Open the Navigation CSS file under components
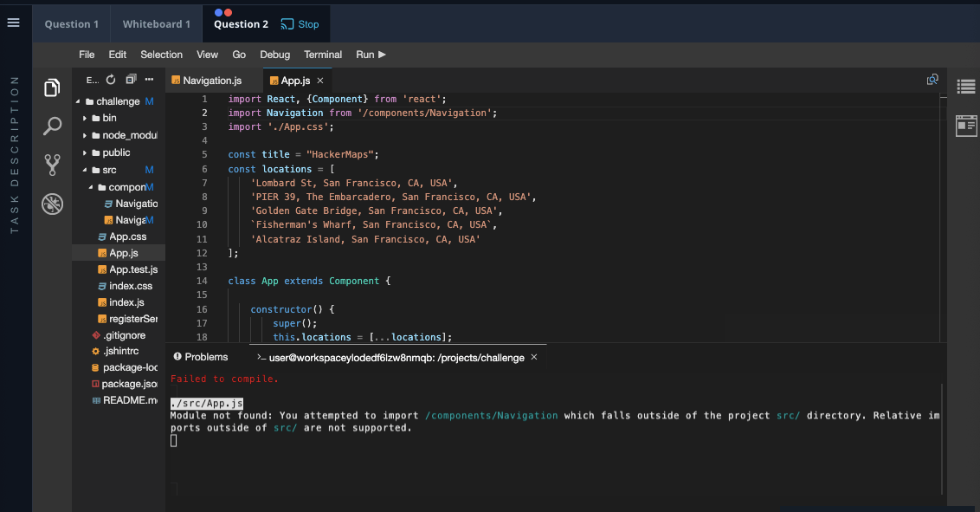This screenshot has height=512, width=980. (x=131, y=204)
